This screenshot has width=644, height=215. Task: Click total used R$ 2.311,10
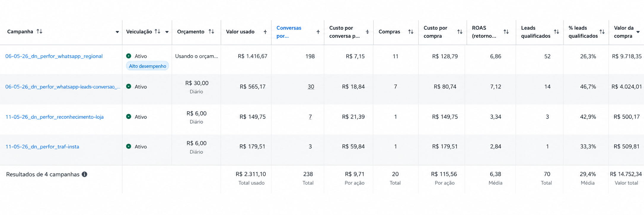coord(251,174)
